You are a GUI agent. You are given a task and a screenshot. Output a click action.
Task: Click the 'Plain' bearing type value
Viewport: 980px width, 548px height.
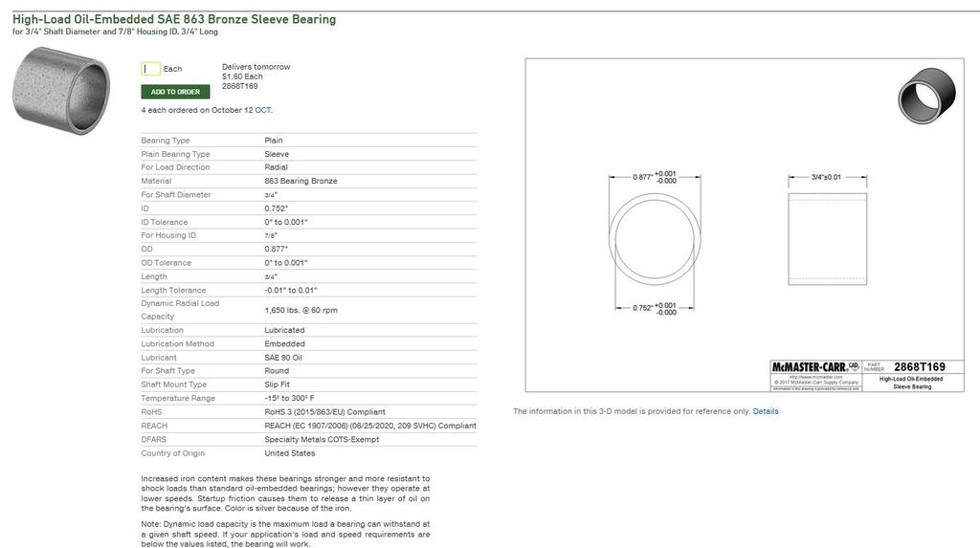click(274, 141)
